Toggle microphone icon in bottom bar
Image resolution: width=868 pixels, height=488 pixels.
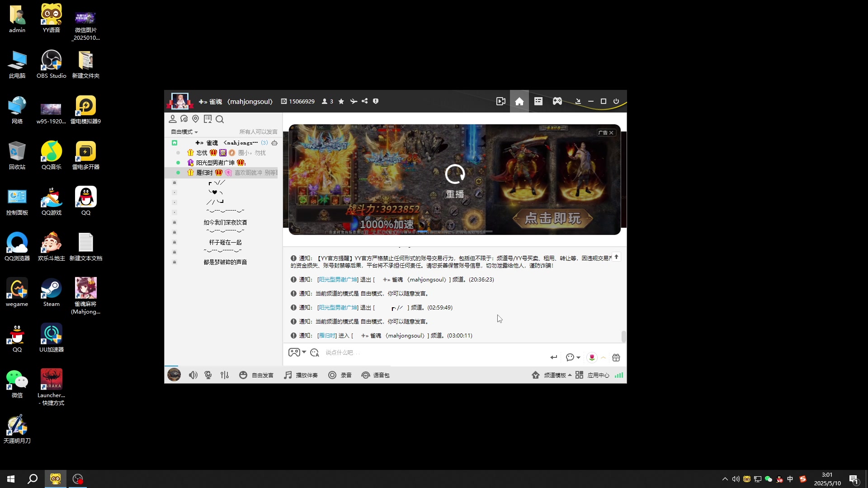coord(208,375)
